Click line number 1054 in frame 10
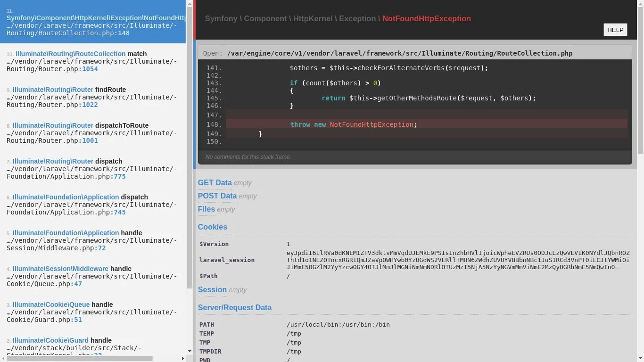This screenshot has height=362, width=644. 90,69
